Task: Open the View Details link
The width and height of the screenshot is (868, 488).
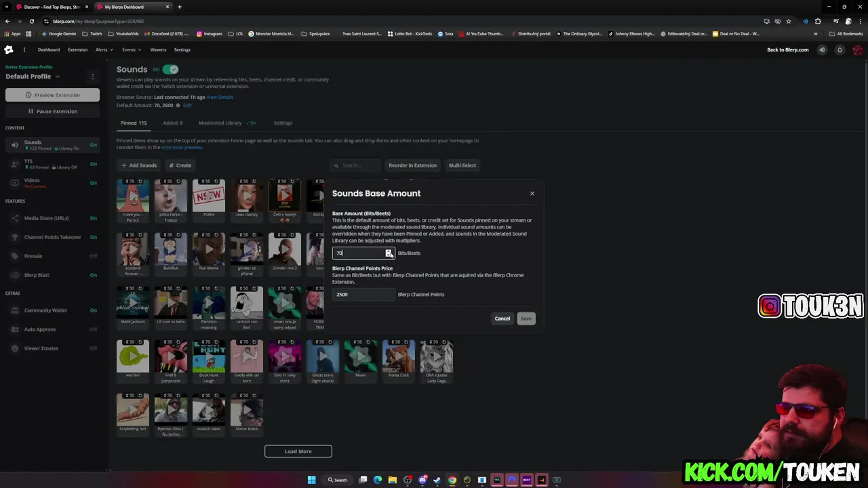Action: coord(220,97)
